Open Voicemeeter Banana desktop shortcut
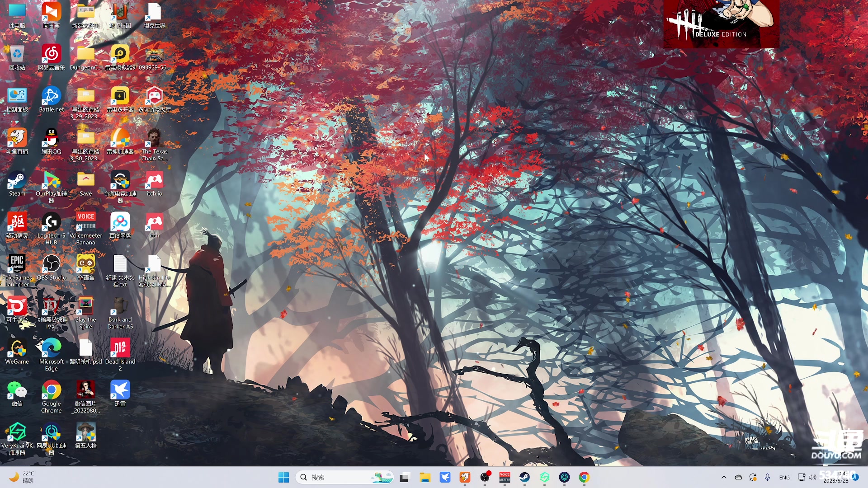Image resolution: width=868 pixels, height=488 pixels. 86,229
